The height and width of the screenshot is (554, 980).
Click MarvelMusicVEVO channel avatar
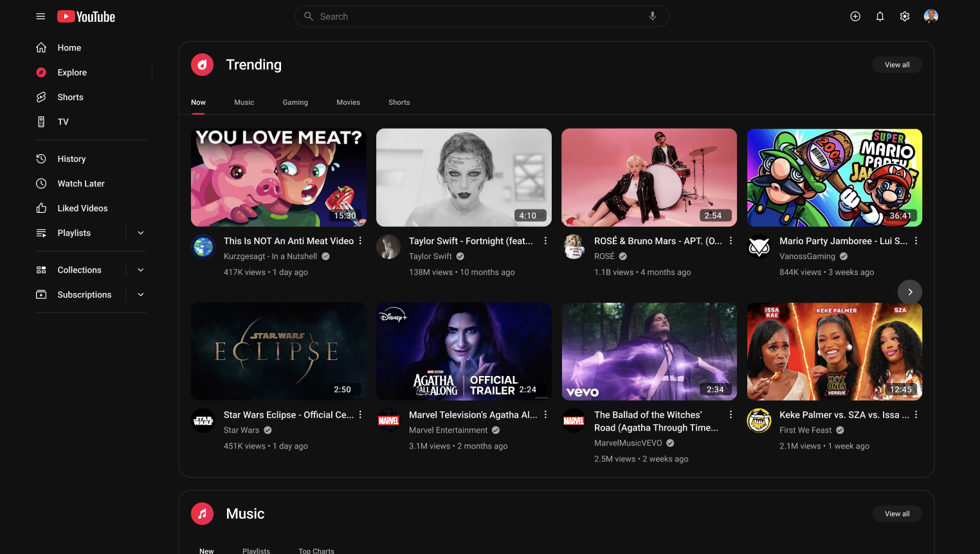click(x=574, y=421)
